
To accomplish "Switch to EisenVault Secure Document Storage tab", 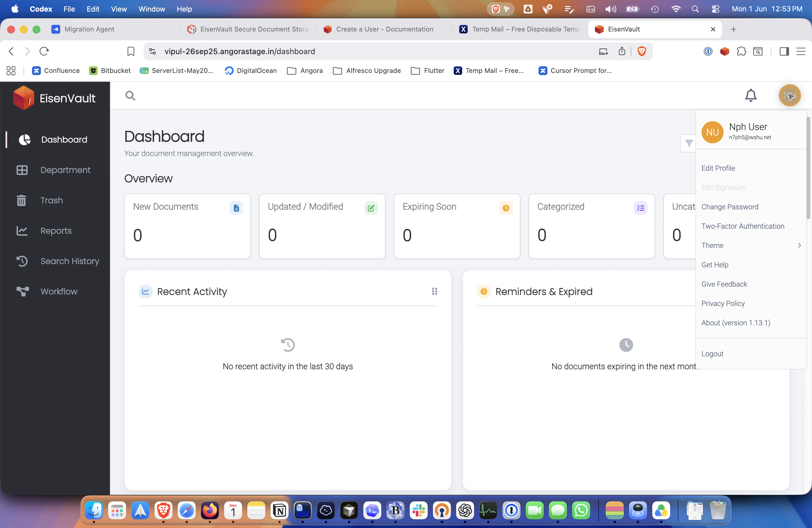I will [x=248, y=29].
